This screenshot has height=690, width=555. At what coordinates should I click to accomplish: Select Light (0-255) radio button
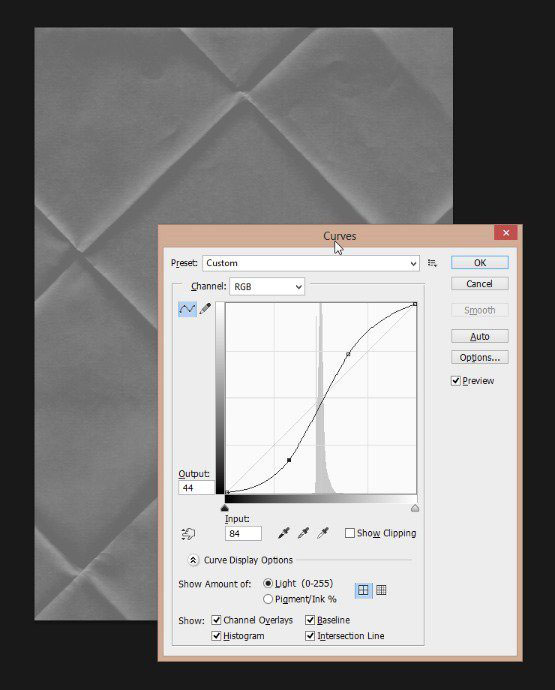pos(268,584)
